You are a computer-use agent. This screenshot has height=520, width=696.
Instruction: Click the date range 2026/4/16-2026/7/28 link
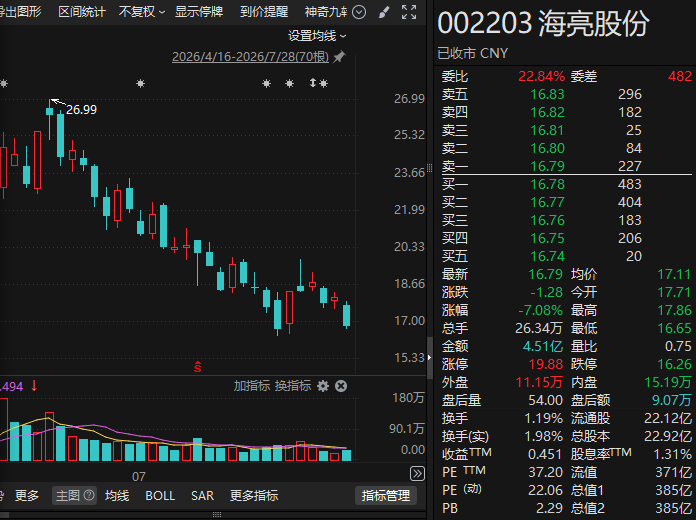point(250,57)
